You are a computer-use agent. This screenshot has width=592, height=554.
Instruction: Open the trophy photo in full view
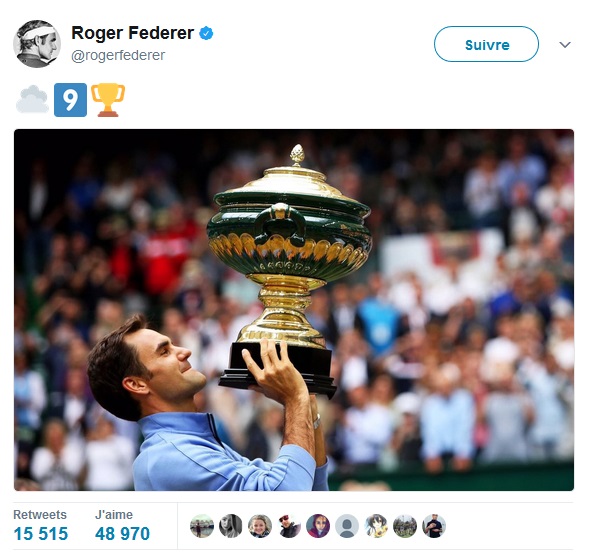pos(294,310)
